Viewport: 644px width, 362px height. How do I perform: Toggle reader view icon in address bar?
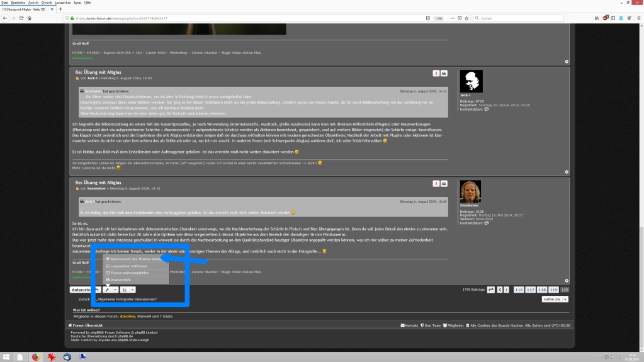point(428,18)
